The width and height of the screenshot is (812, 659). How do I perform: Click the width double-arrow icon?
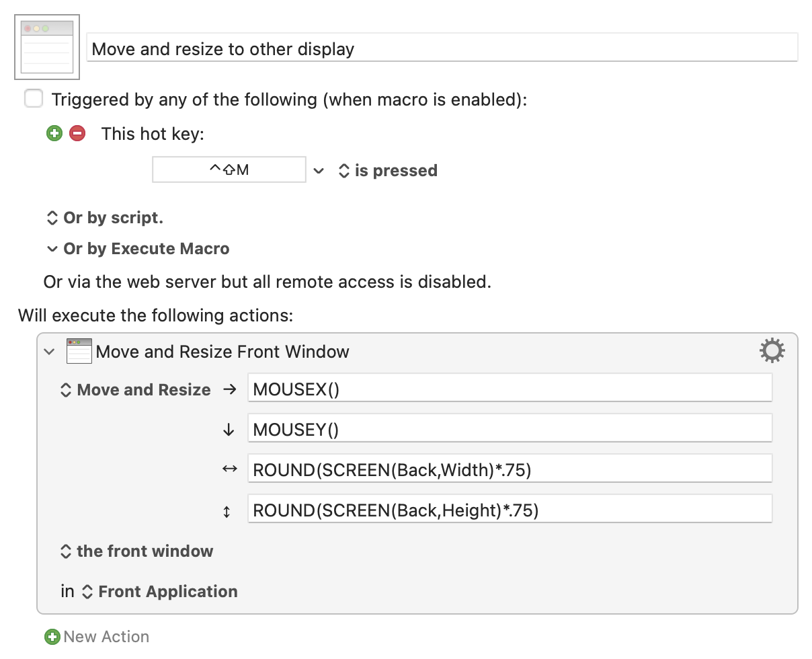230,469
